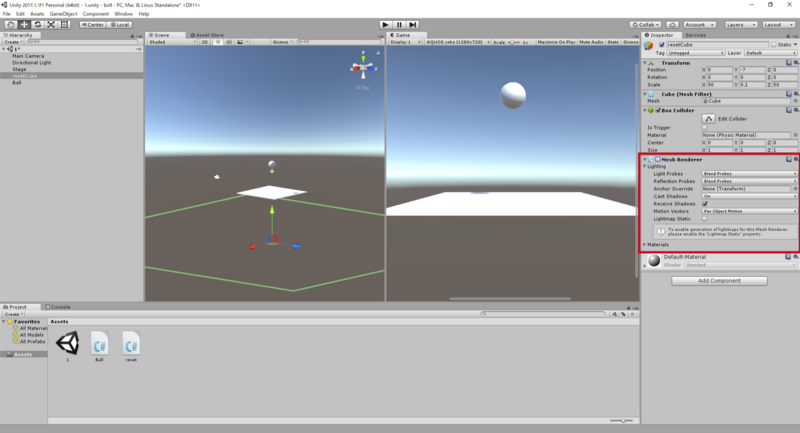The width and height of the screenshot is (800, 433).
Task: Open scene effects image icon
Action: click(240, 42)
